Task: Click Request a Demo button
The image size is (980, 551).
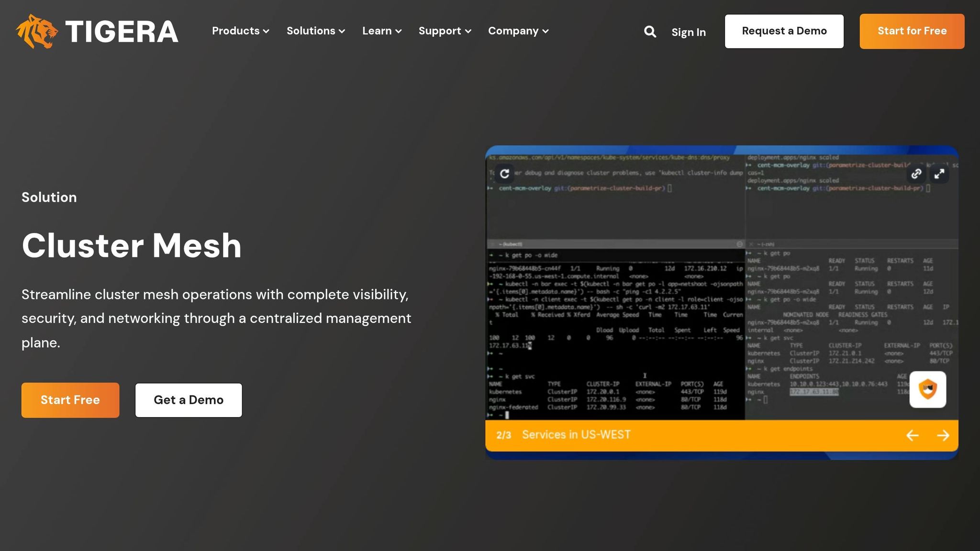Action: [784, 31]
